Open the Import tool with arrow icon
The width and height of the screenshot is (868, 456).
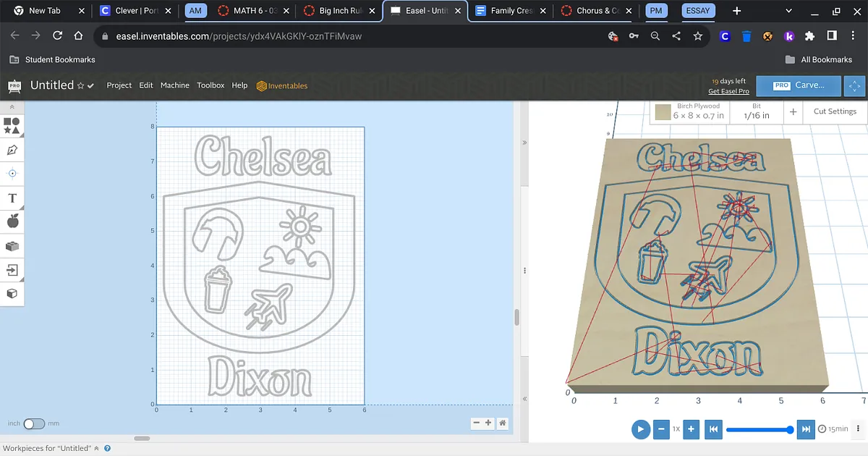click(12, 270)
